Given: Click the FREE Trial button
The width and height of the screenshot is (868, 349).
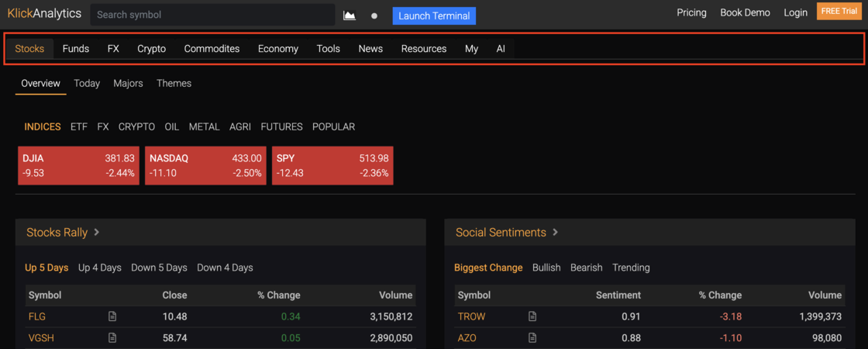Looking at the screenshot, I should tap(839, 11).
